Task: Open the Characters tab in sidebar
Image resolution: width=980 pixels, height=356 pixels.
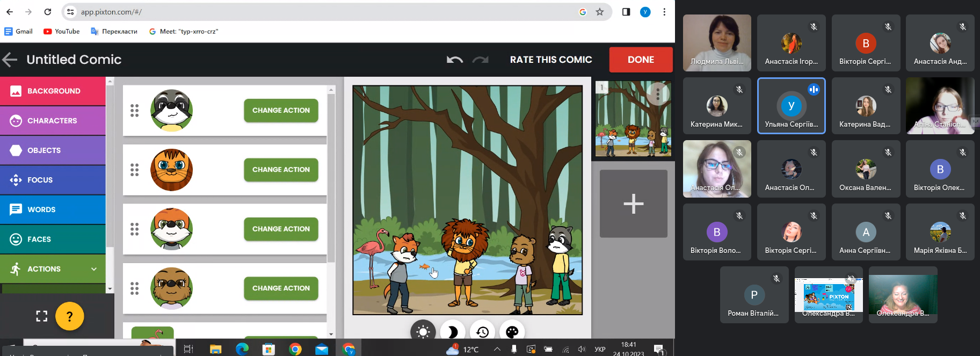Action: tap(53, 121)
